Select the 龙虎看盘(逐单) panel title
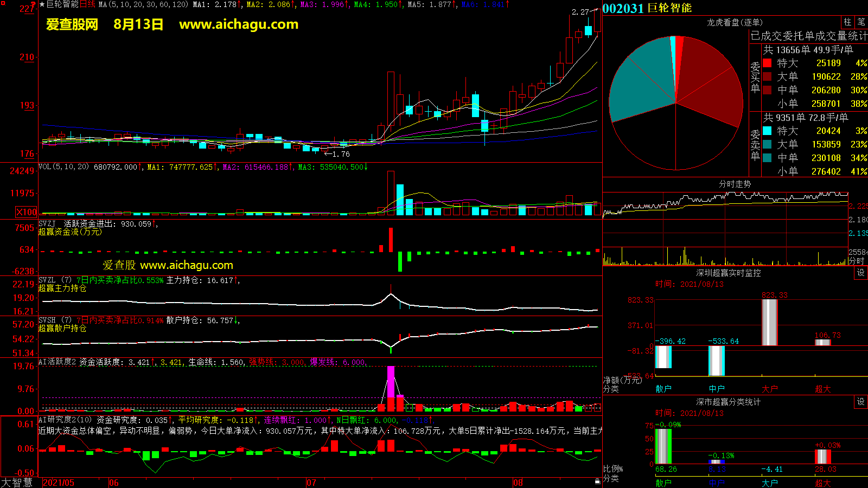 click(735, 22)
